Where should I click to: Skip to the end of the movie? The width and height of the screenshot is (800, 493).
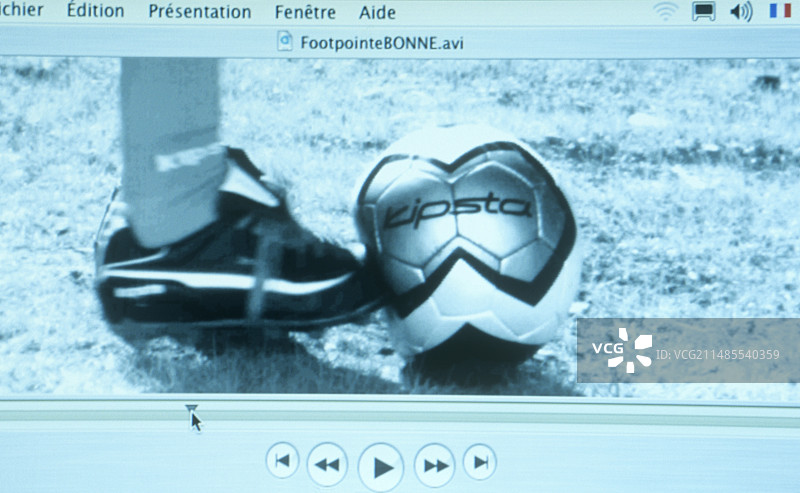click(x=480, y=461)
